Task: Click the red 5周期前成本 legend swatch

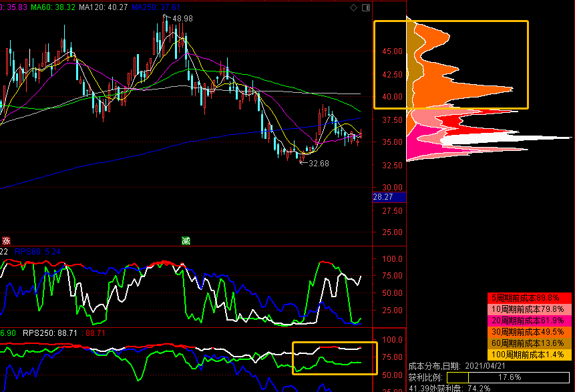Action: (530, 298)
